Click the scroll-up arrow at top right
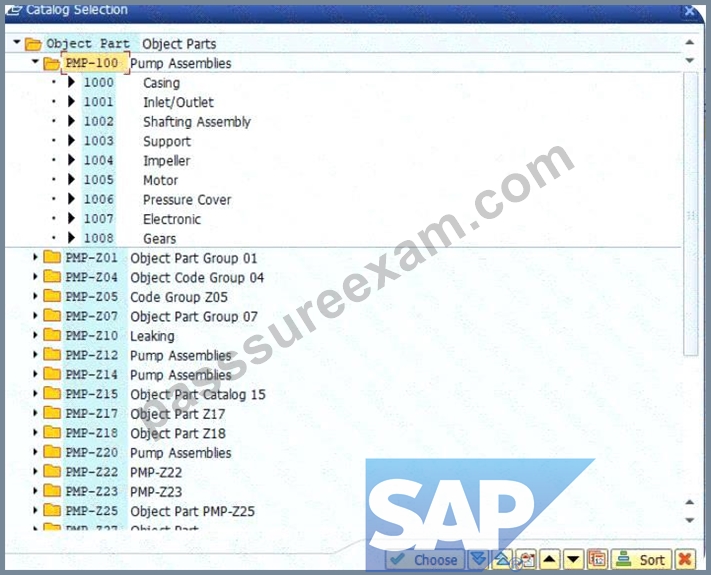Screen dimensions: 711x575 690,43
